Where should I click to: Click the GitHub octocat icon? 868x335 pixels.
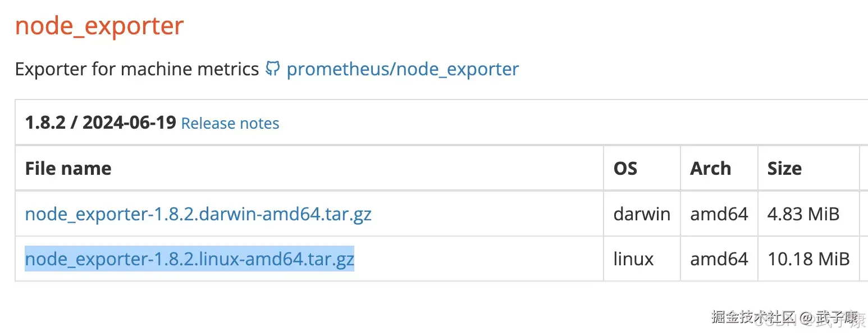click(272, 69)
